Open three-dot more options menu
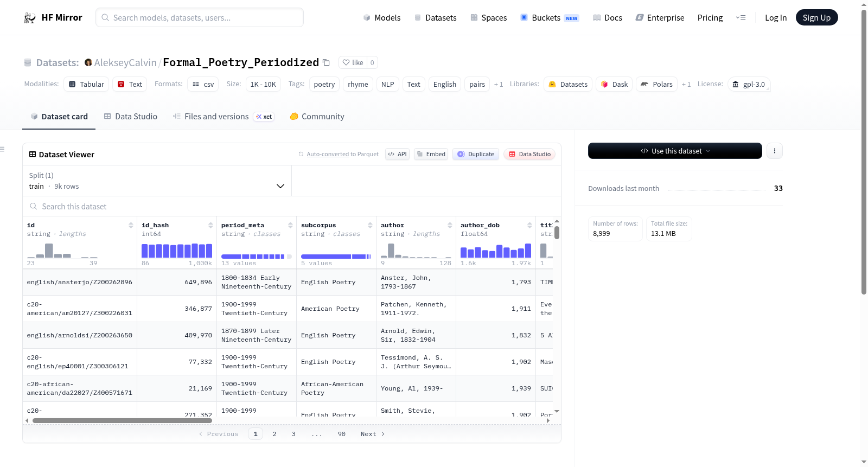Screen dimensions: 868x467 pyautogui.click(x=775, y=151)
